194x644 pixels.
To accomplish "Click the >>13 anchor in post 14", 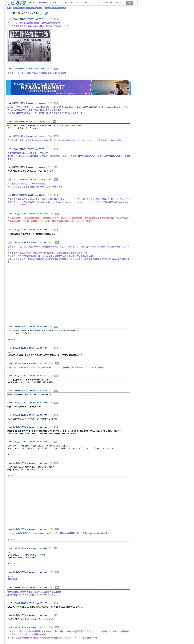I will coord(10,352).
